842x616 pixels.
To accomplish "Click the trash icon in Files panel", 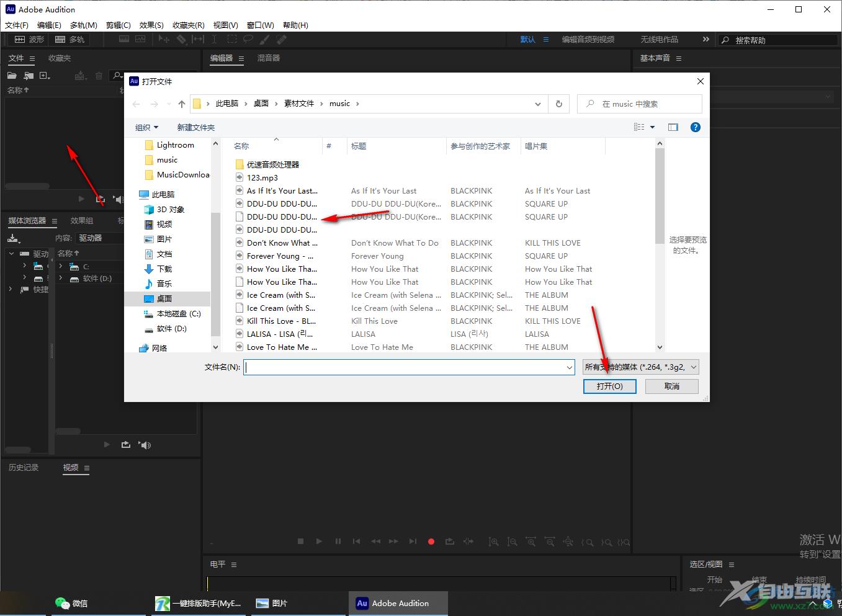I will [x=99, y=76].
